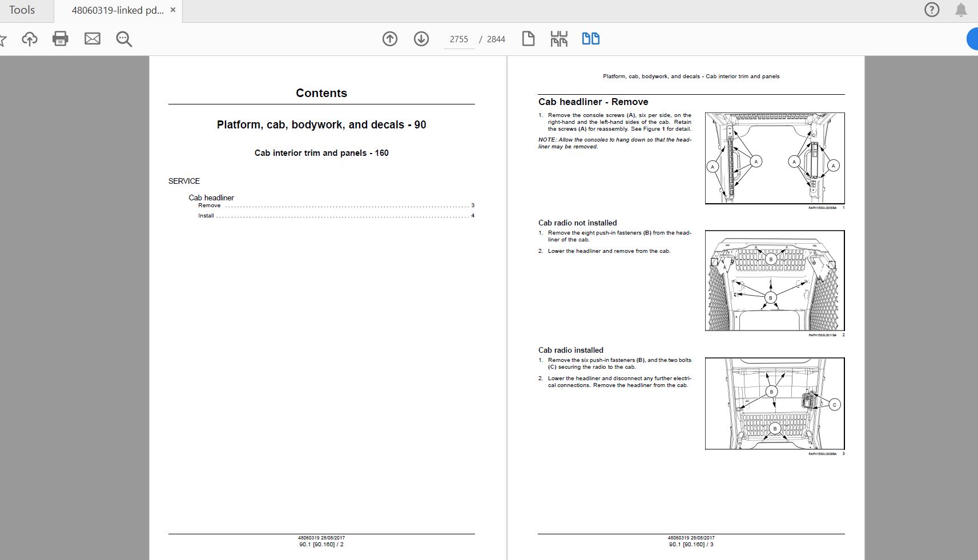
Task: Click the 'Cab headliner - Remove' heading
Action: click(x=593, y=102)
